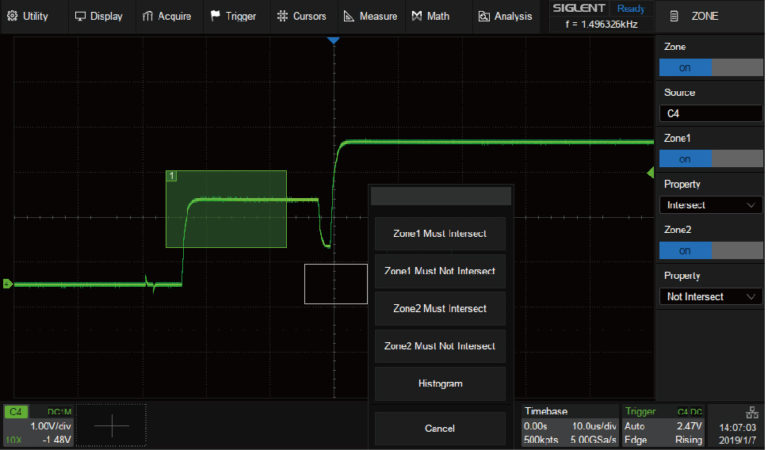Open the Math menu
Viewport: 768px width, 450px height.
click(x=430, y=16)
